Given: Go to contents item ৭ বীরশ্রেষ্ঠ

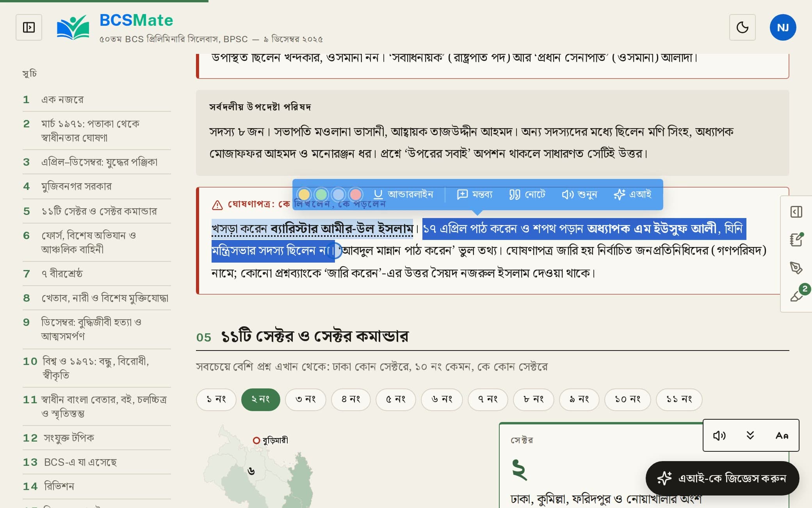Looking at the screenshot, I should coord(97,274).
